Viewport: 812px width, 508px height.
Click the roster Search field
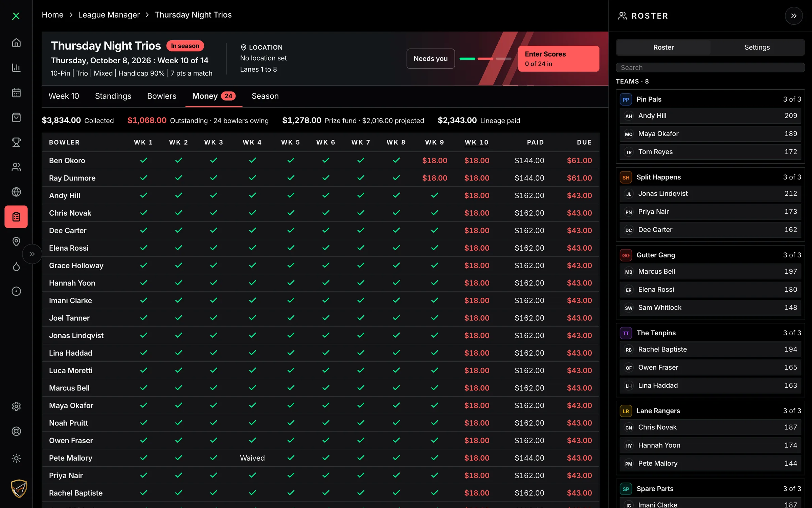[x=710, y=67]
